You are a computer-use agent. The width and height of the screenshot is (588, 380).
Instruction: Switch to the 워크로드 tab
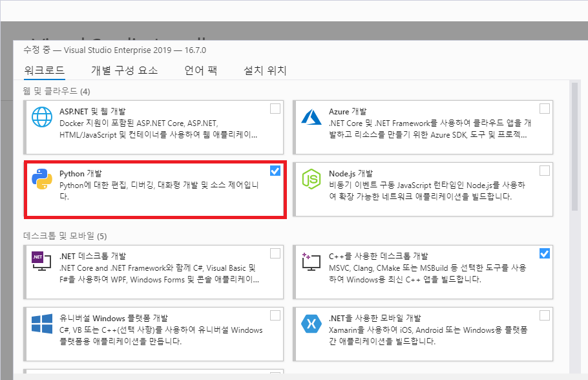[45, 70]
